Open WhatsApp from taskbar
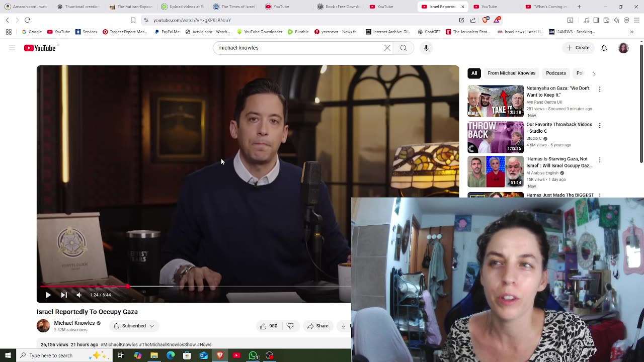 click(x=253, y=355)
